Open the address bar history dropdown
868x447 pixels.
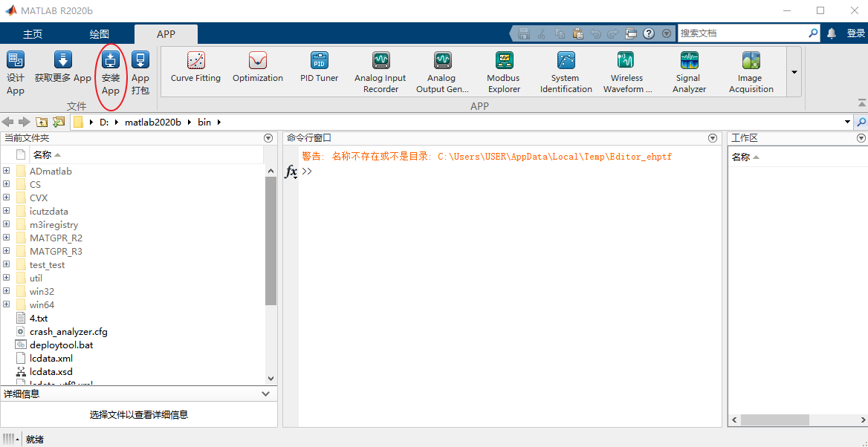[848, 122]
